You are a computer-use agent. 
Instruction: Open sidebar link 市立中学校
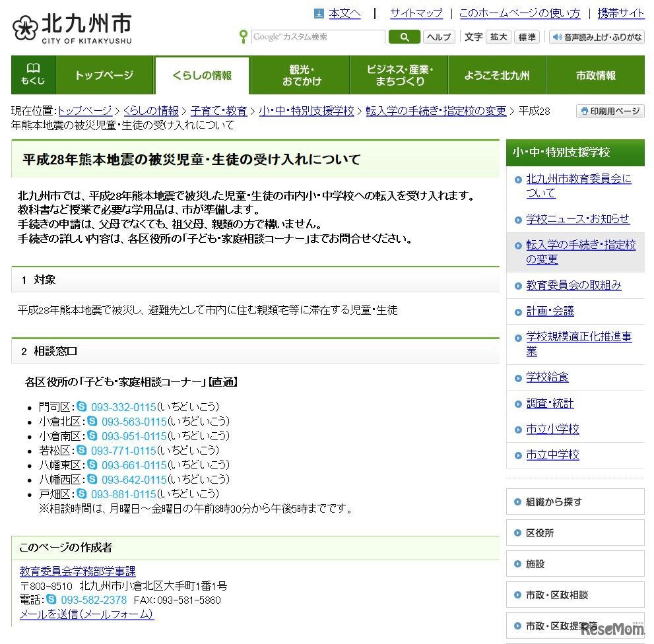[x=552, y=455]
